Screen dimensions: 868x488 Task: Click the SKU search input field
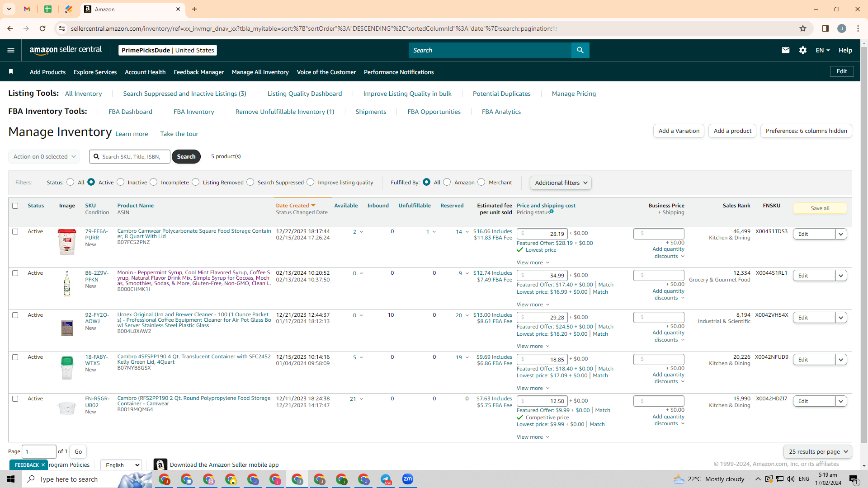click(x=130, y=156)
